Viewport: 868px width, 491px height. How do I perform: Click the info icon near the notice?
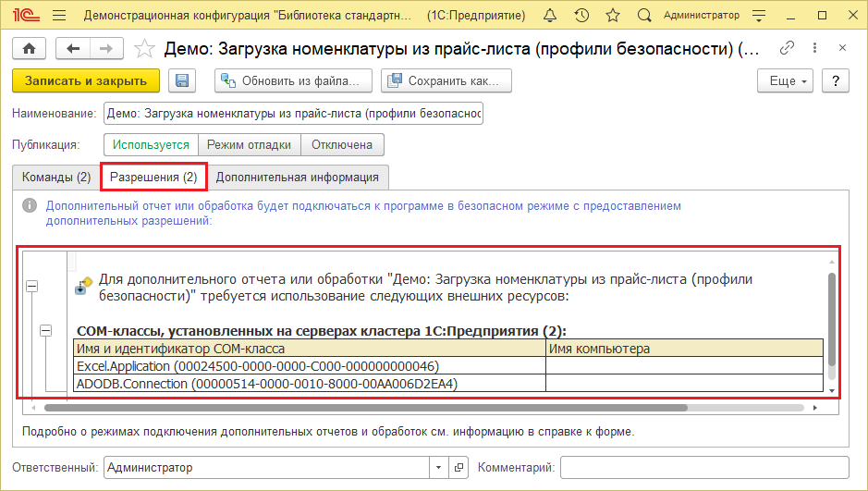pos(30,206)
